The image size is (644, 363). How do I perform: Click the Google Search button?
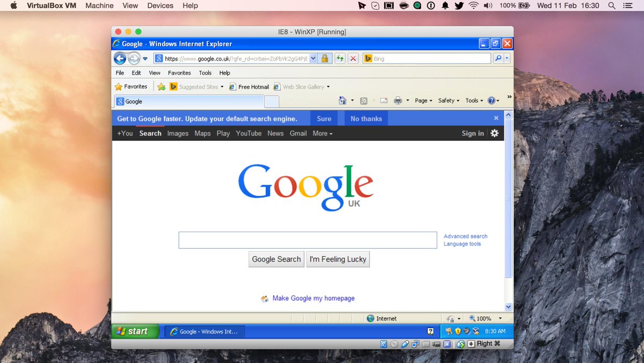(276, 259)
